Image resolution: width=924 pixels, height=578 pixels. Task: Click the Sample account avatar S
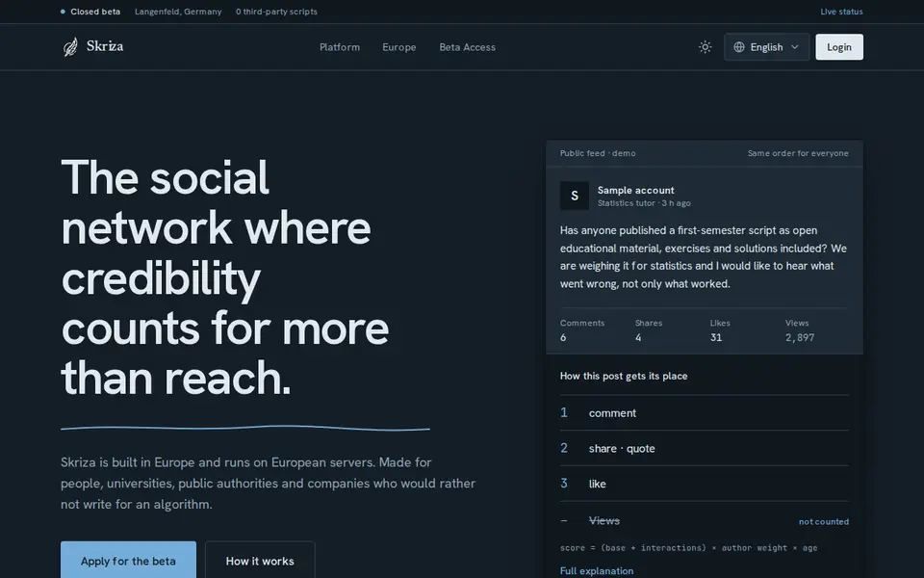click(575, 196)
